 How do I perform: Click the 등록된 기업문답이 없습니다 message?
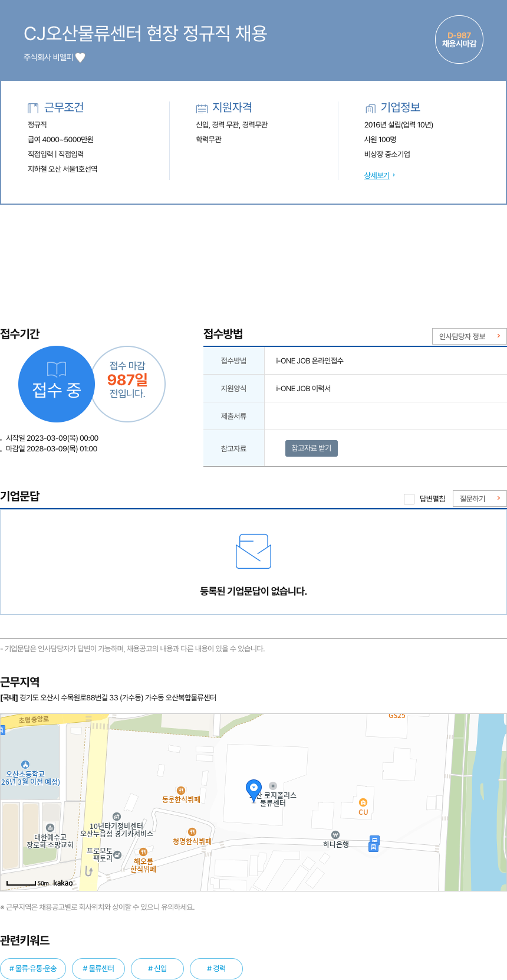pos(253,591)
